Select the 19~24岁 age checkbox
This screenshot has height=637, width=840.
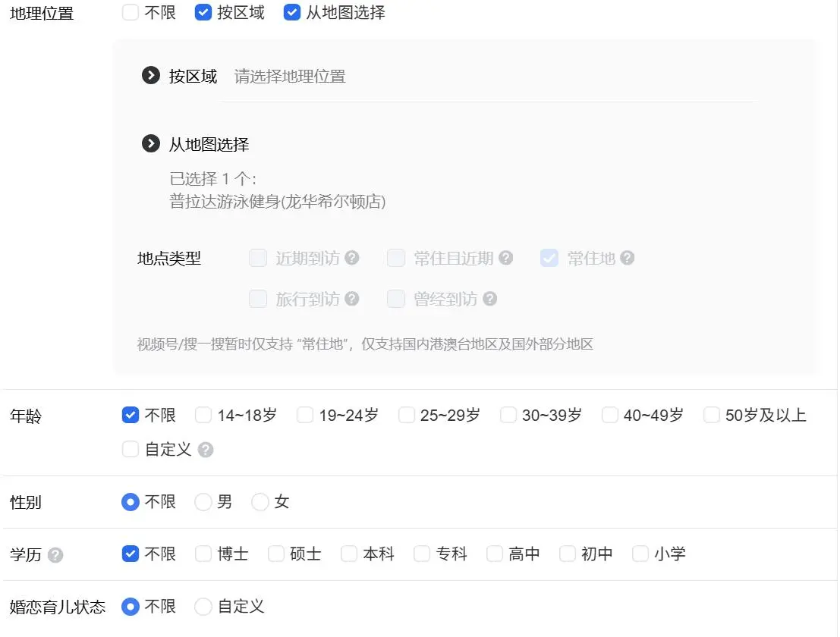tap(305, 415)
